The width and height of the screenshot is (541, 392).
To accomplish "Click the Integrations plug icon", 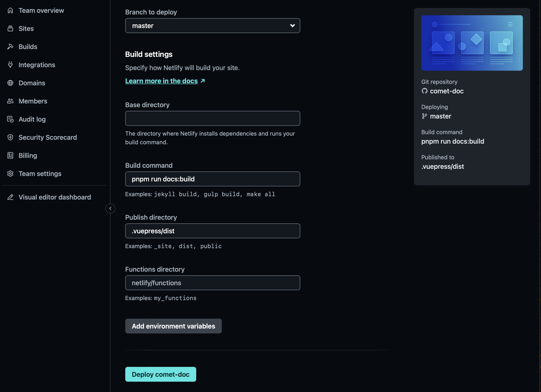I will point(10,65).
